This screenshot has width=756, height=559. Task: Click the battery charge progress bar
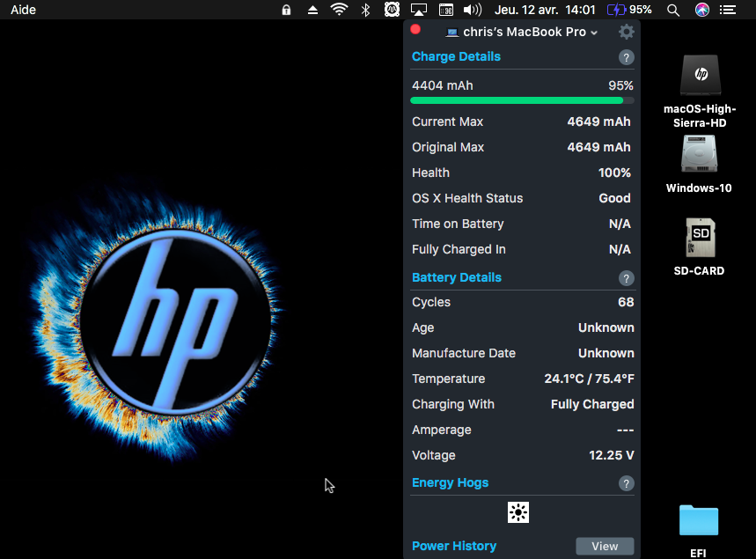[x=522, y=100]
